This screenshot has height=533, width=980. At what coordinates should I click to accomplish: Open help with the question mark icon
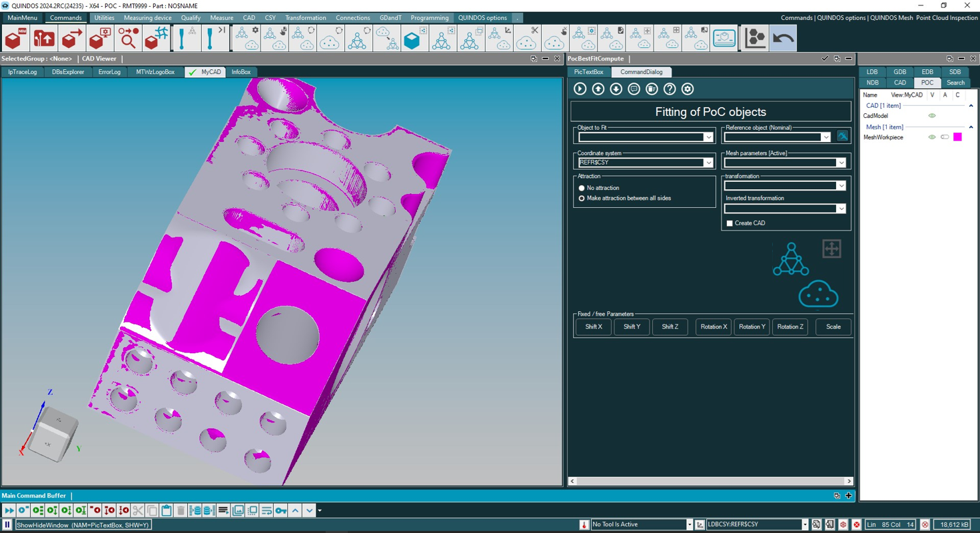click(x=670, y=89)
